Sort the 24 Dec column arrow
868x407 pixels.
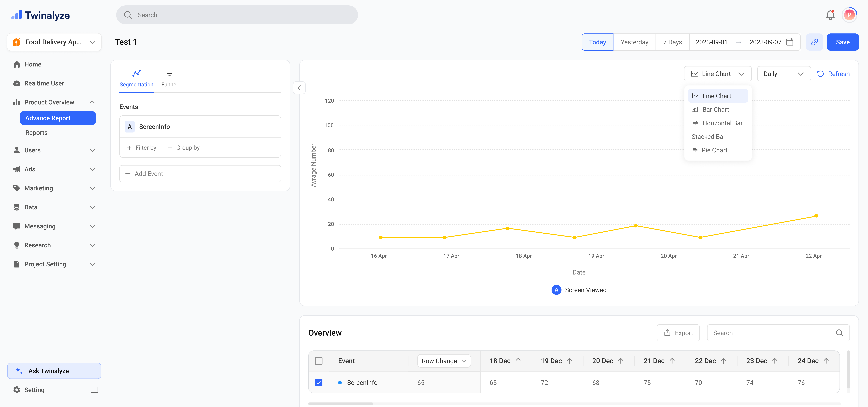(x=826, y=361)
